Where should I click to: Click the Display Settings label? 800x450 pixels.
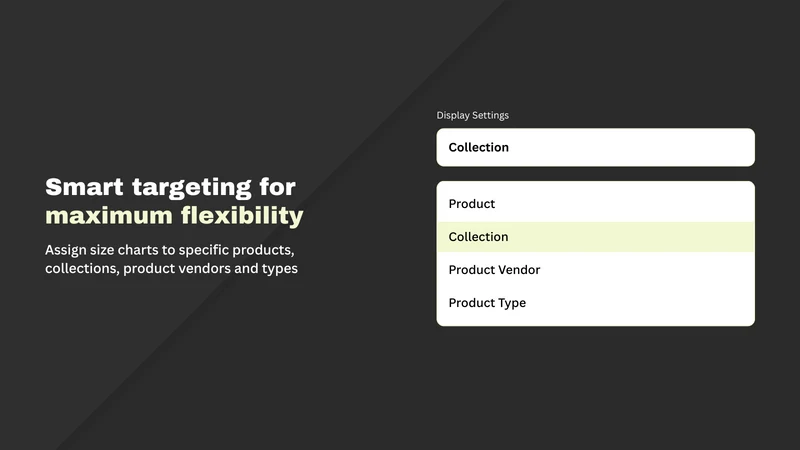point(472,115)
